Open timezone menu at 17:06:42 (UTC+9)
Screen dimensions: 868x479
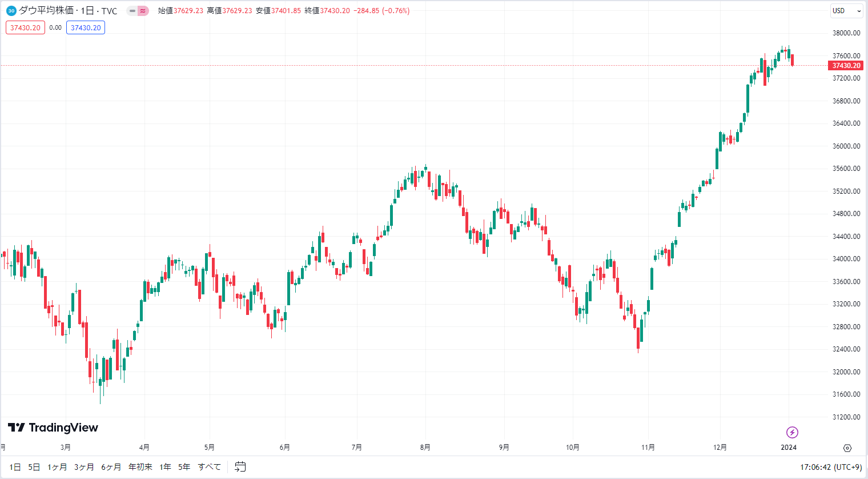[x=831, y=467]
